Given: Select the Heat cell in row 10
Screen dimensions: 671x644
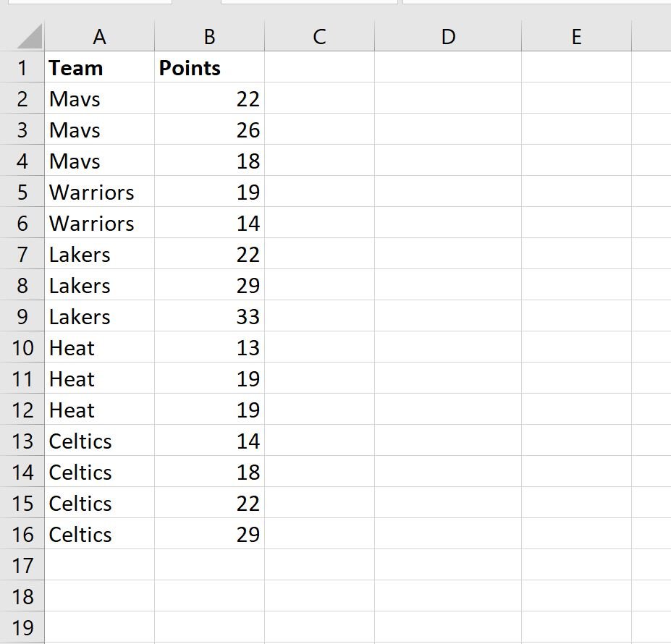Looking at the screenshot, I should 99,347.
